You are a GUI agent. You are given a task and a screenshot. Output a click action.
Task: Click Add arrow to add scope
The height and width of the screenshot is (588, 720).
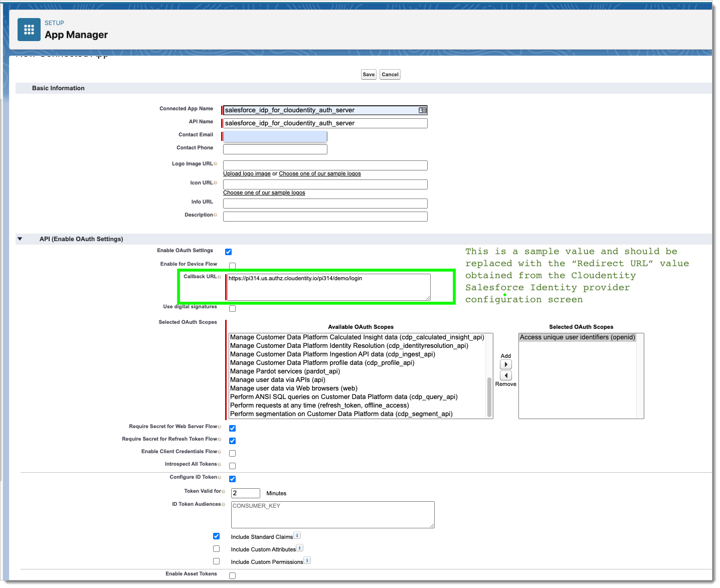[x=506, y=364]
